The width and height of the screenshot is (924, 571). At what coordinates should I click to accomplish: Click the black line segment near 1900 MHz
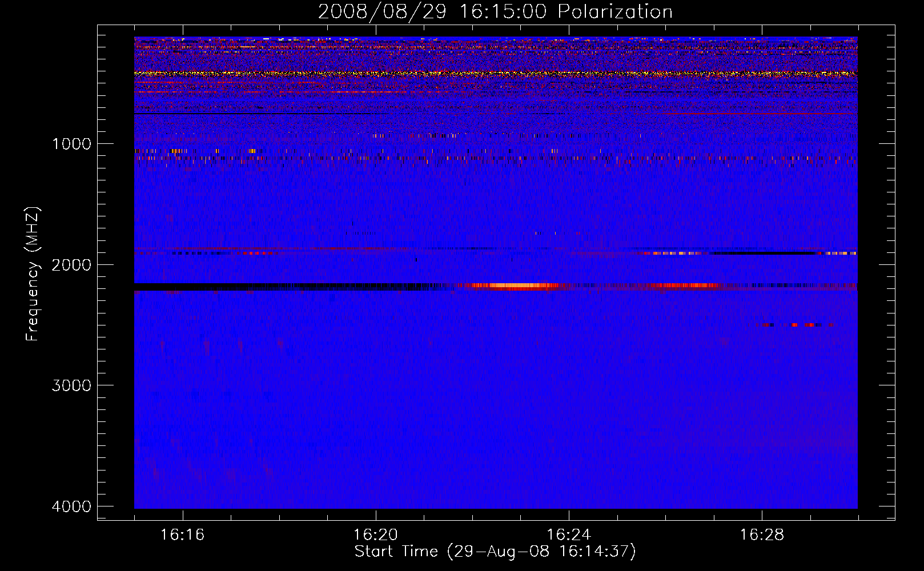tap(760, 253)
